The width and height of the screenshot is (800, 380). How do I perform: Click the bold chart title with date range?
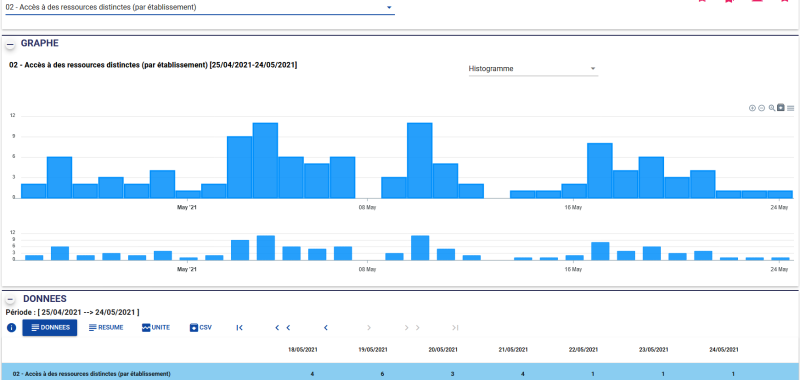click(x=154, y=65)
